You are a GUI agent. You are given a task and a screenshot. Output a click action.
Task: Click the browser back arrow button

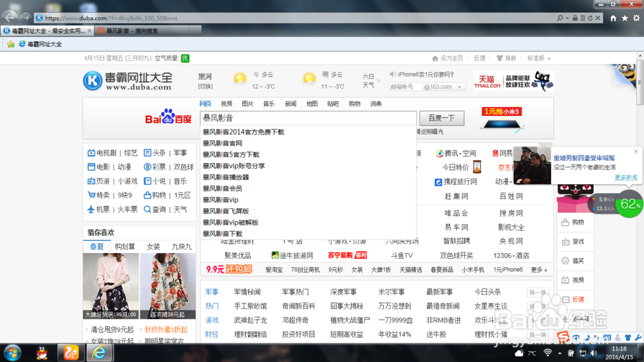[x=10, y=17]
